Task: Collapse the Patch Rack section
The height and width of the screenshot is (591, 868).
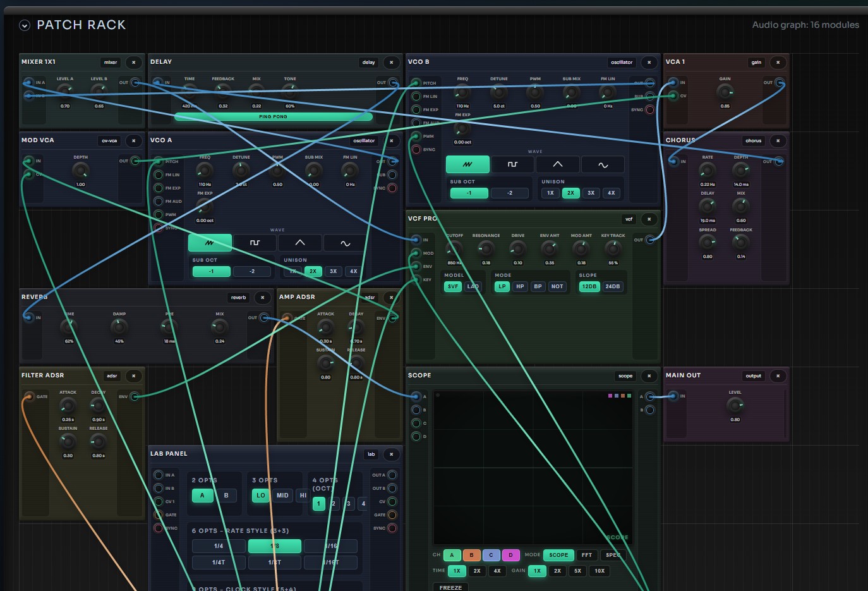Action: [x=25, y=25]
